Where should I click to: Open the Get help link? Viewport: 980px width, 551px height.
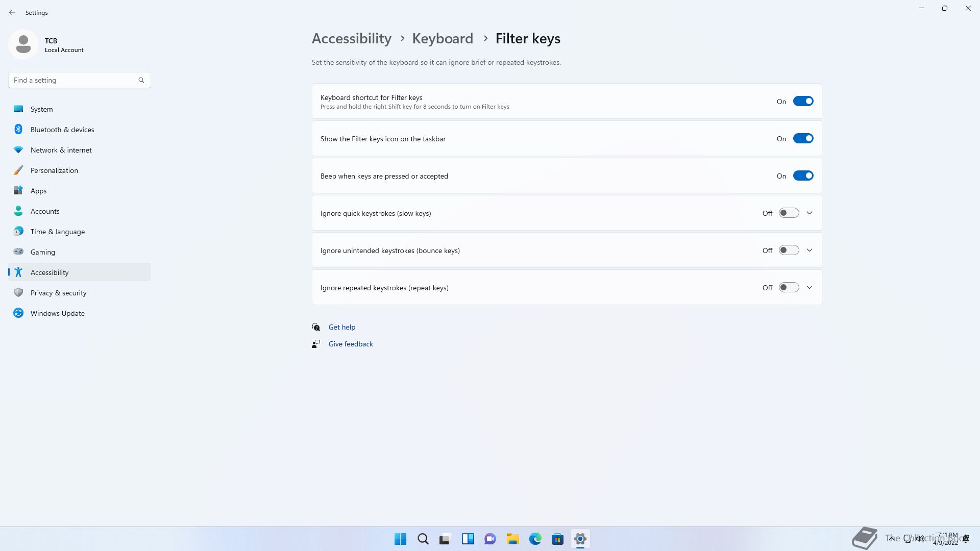(342, 327)
